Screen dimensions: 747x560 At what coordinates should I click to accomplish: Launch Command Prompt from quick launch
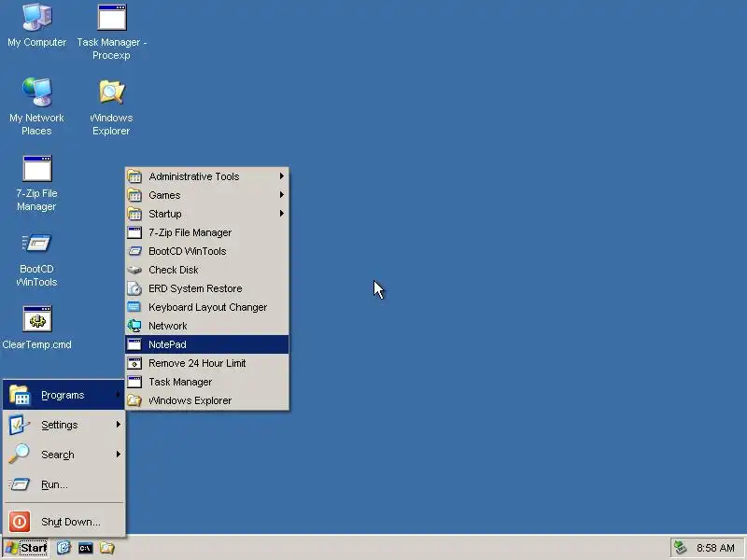click(85, 548)
